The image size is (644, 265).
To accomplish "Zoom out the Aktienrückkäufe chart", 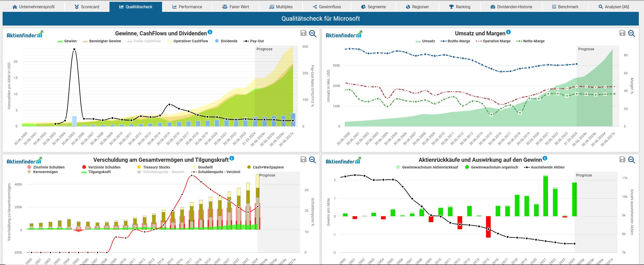I will click(631, 160).
